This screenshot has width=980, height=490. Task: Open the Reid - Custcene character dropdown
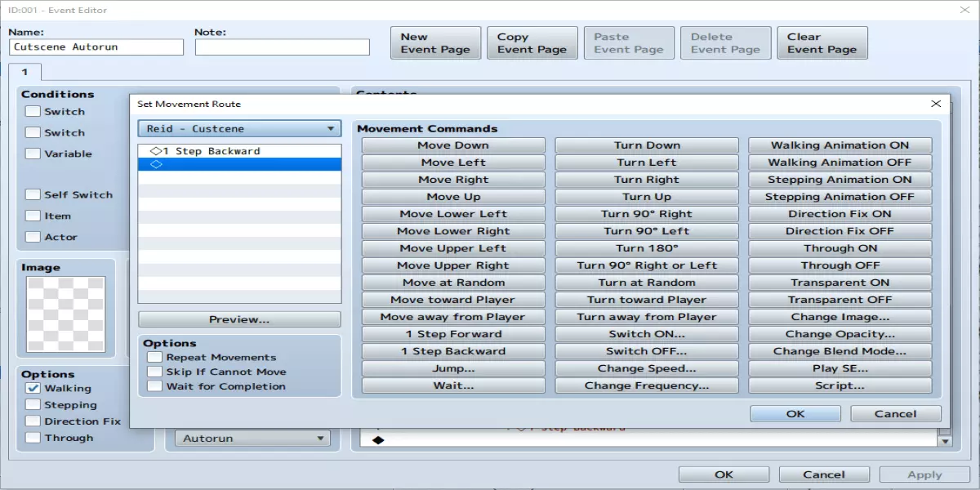click(x=239, y=128)
